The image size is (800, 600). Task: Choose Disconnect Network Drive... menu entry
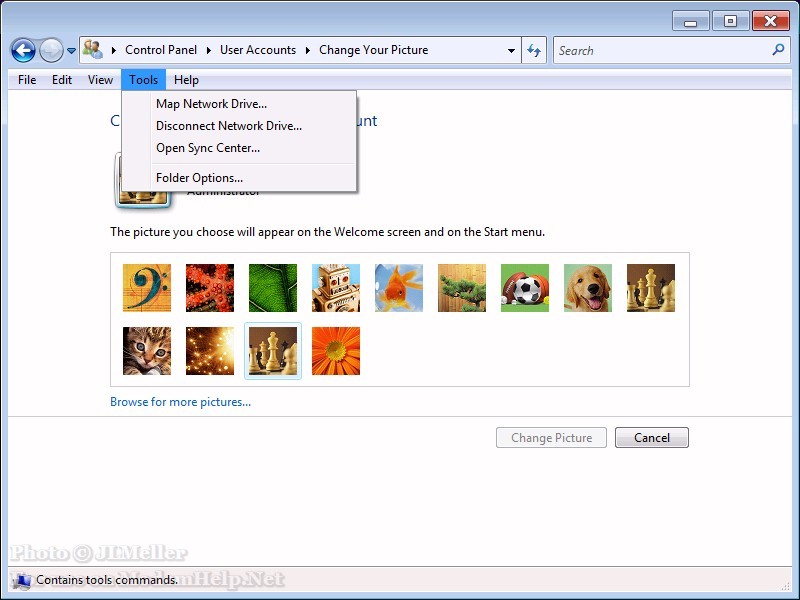(x=239, y=126)
